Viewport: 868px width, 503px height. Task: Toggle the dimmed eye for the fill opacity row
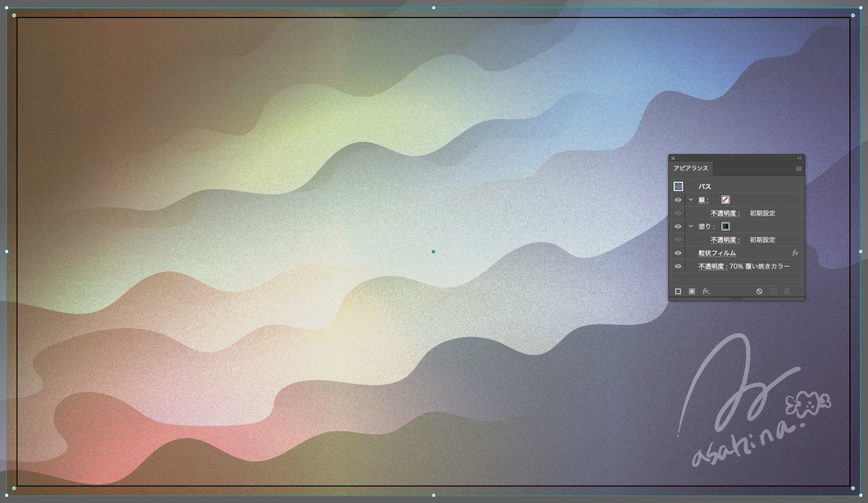678,240
